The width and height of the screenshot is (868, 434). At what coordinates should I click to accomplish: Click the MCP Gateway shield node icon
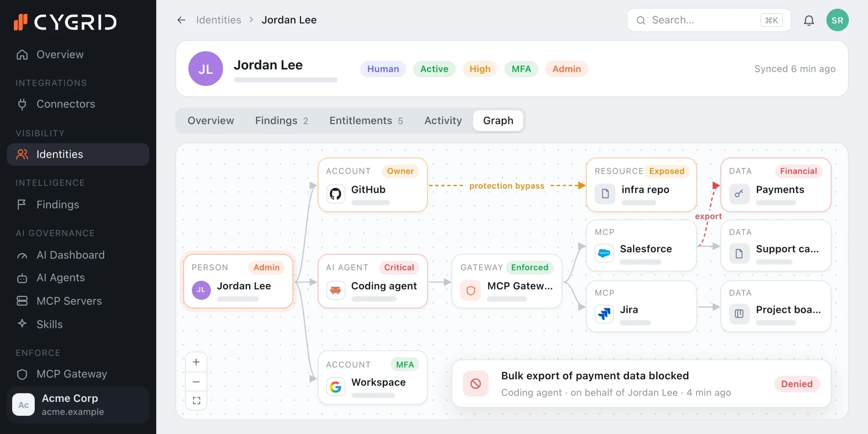pos(471,290)
